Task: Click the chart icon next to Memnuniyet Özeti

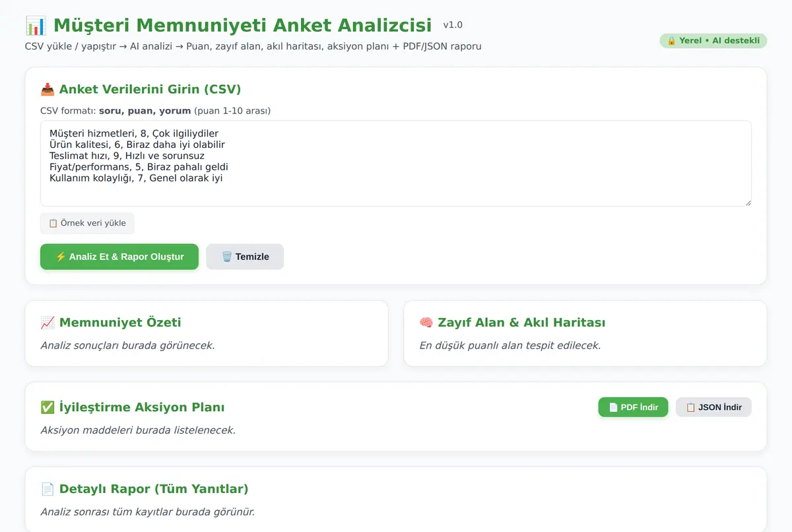Action: [48, 322]
